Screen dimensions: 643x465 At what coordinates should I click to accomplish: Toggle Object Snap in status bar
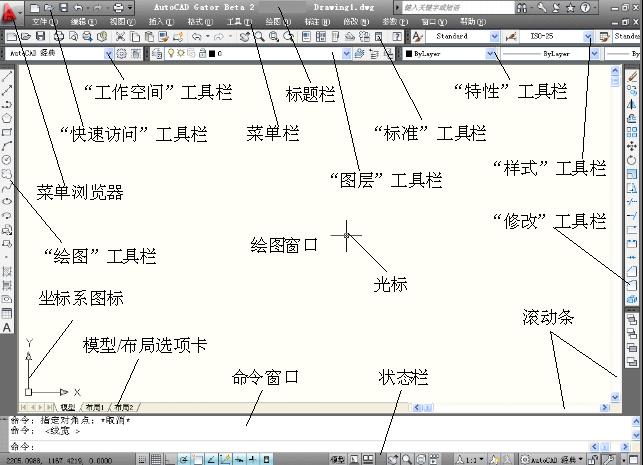coord(198,460)
